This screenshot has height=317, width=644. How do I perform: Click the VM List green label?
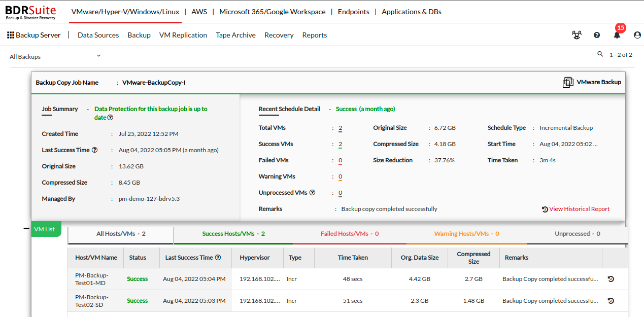(x=45, y=229)
